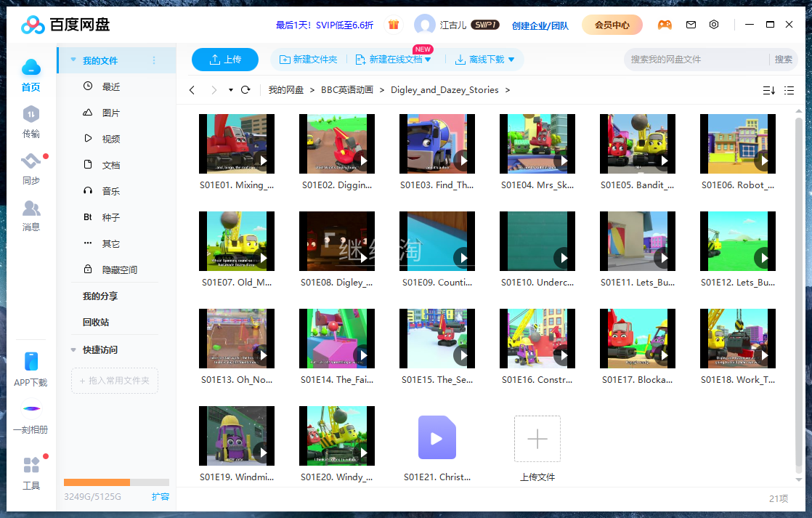Switch to list view mode

click(789, 91)
